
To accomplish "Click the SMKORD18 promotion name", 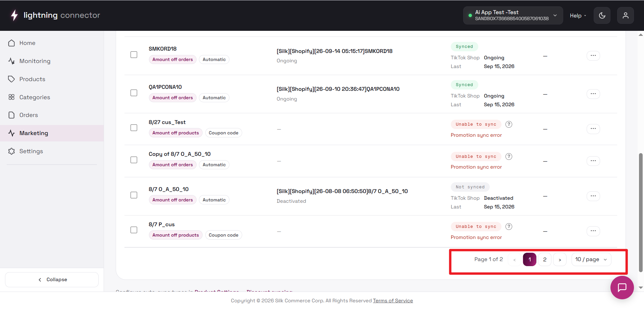I will (x=163, y=49).
